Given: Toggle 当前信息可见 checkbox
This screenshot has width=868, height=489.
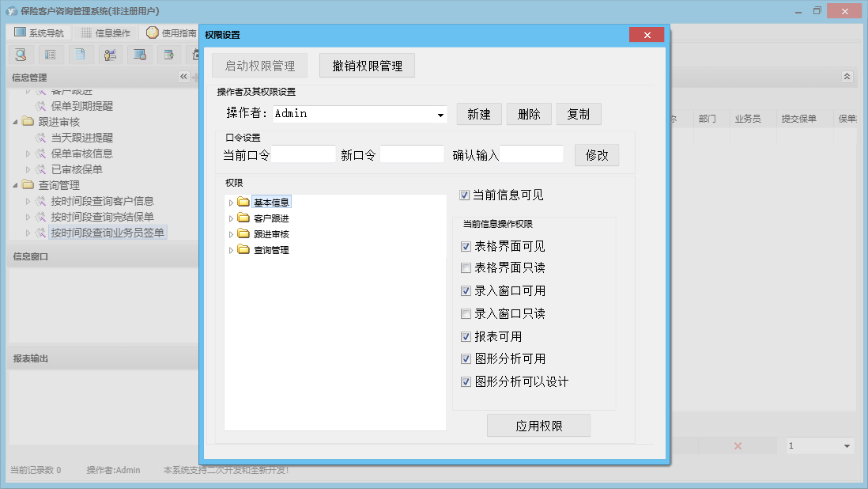Looking at the screenshot, I should coord(465,195).
